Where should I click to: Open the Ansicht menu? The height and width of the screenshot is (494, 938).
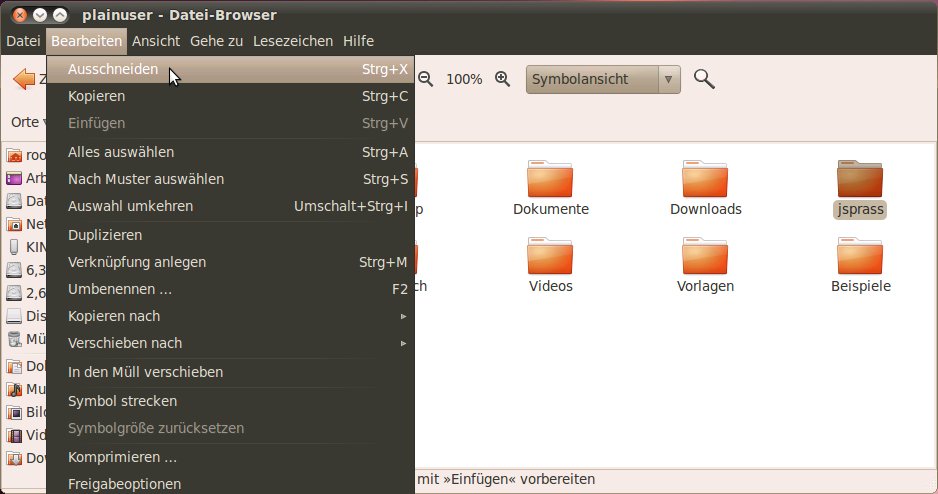[x=156, y=41]
